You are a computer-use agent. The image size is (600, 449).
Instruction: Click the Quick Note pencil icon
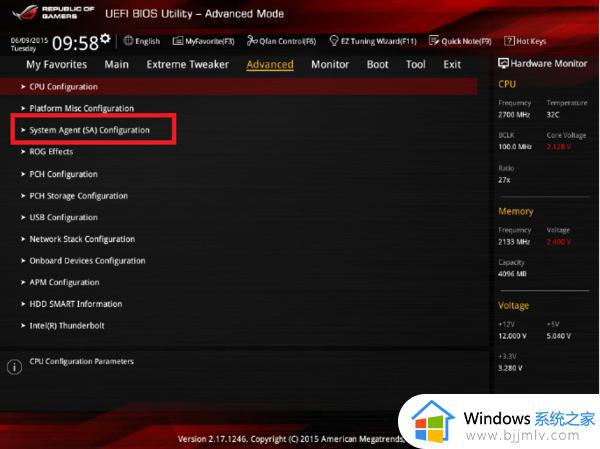pyautogui.click(x=434, y=41)
